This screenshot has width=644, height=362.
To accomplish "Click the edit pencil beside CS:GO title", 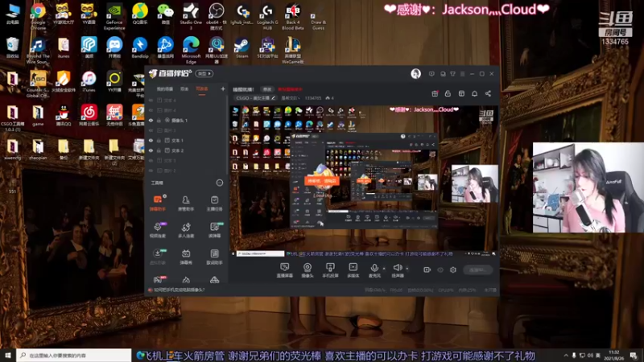I will [x=273, y=98].
